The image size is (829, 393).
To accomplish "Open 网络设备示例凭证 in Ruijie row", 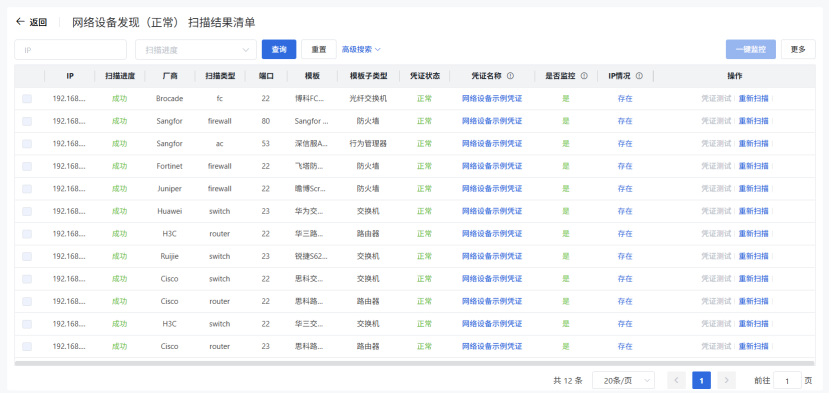I will 492,257.
